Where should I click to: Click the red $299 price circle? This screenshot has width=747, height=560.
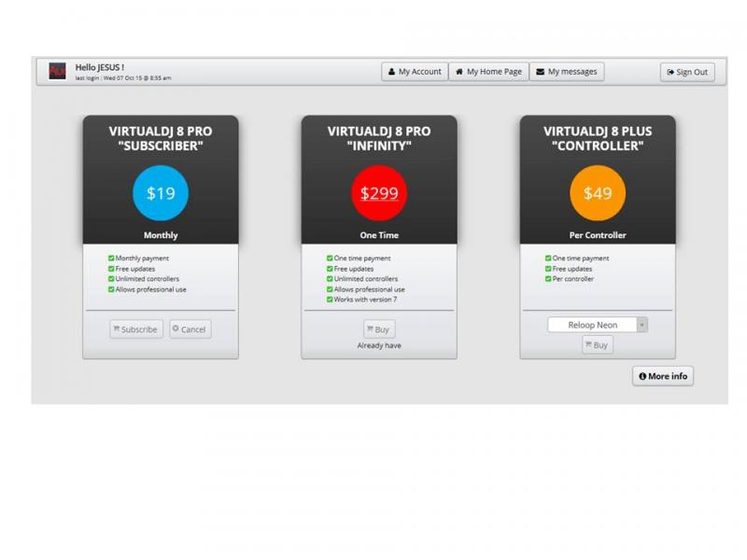click(379, 193)
